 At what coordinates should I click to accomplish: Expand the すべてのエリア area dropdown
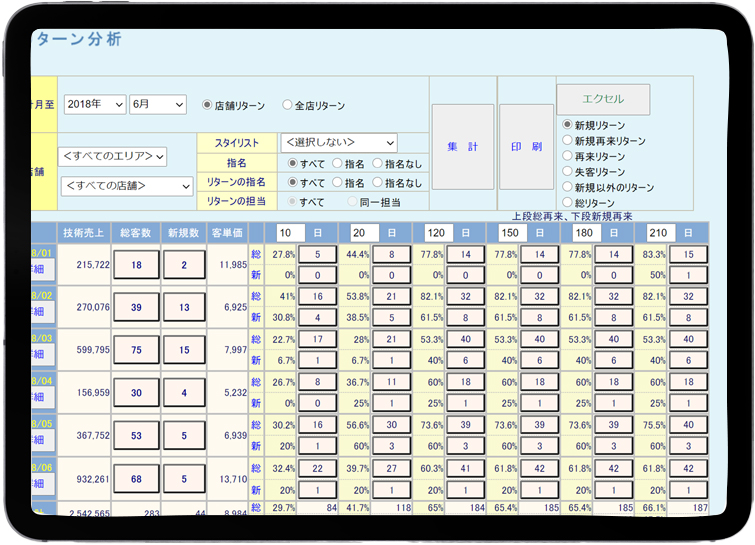click(x=113, y=157)
